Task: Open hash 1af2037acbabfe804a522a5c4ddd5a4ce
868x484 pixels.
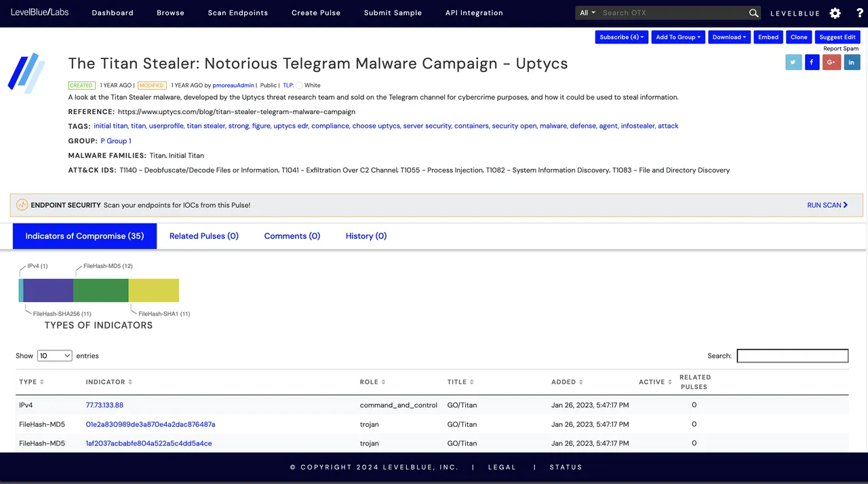Action: 149,443
